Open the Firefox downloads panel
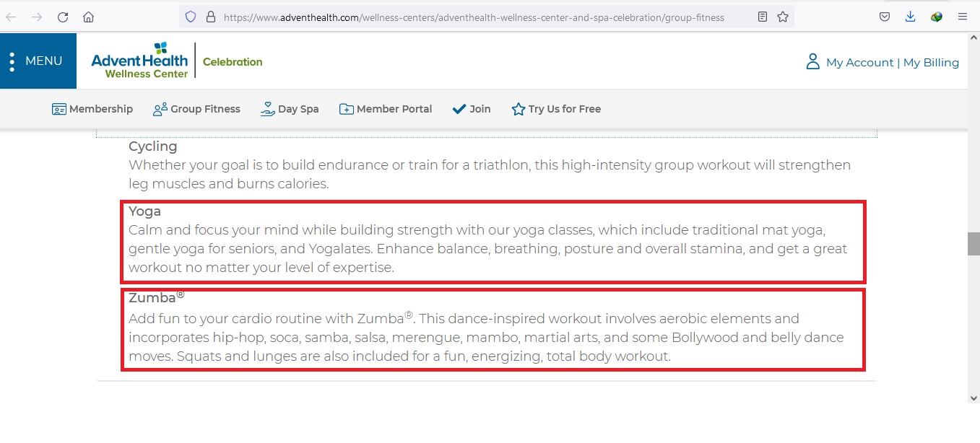980x443 pixels. [x=911, y=17]
